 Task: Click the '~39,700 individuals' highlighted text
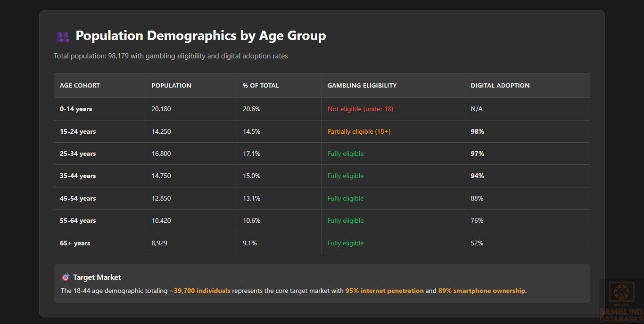coord(200,291)
